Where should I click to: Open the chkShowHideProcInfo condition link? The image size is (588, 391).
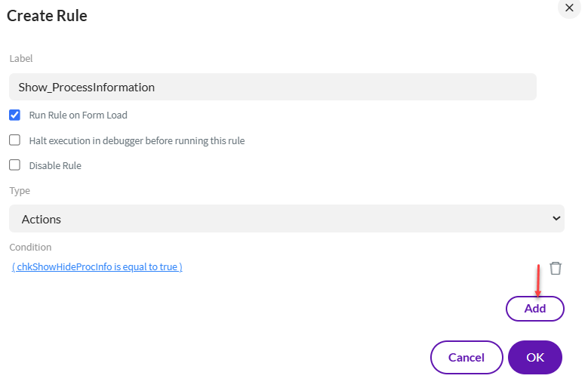[97, 267]
